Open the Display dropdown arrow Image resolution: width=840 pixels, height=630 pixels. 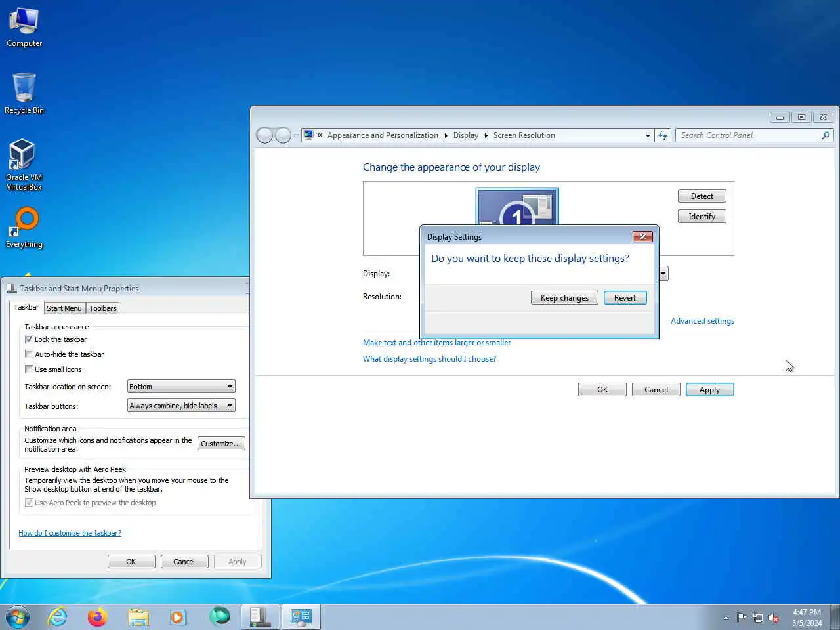pyautogui.click(x=663, y=274)
